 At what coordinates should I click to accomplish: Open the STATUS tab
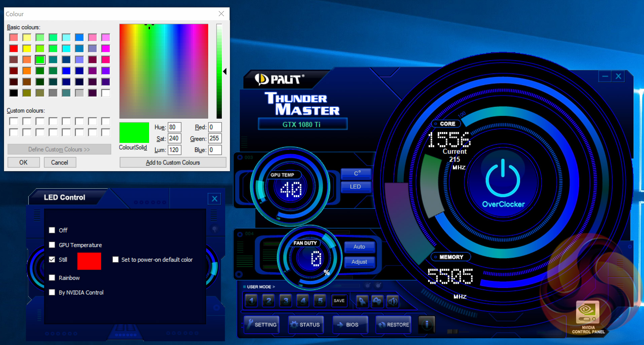[306, 324]
